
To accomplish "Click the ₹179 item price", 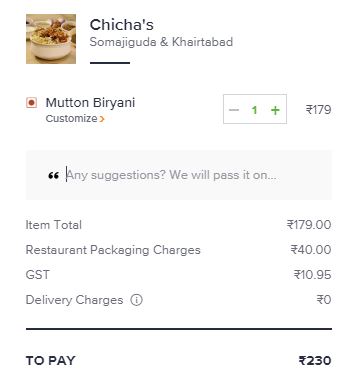I will click(x=318, y=110).
